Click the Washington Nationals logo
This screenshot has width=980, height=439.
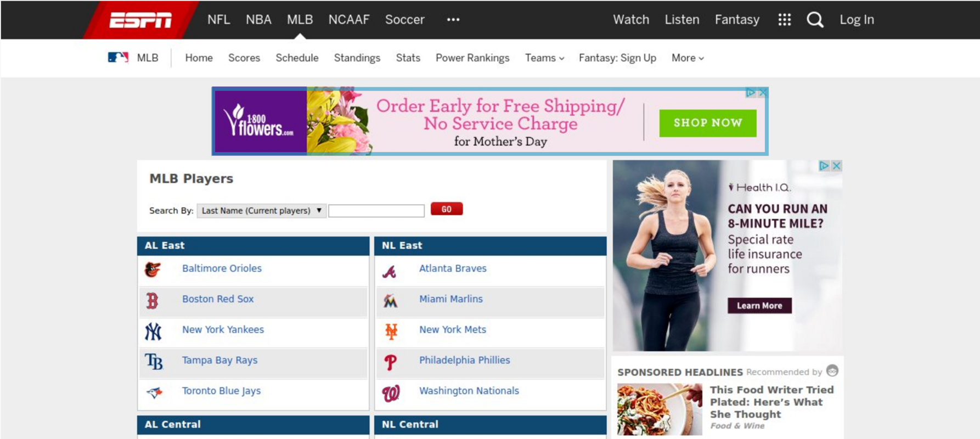click(x=391, y=393)
